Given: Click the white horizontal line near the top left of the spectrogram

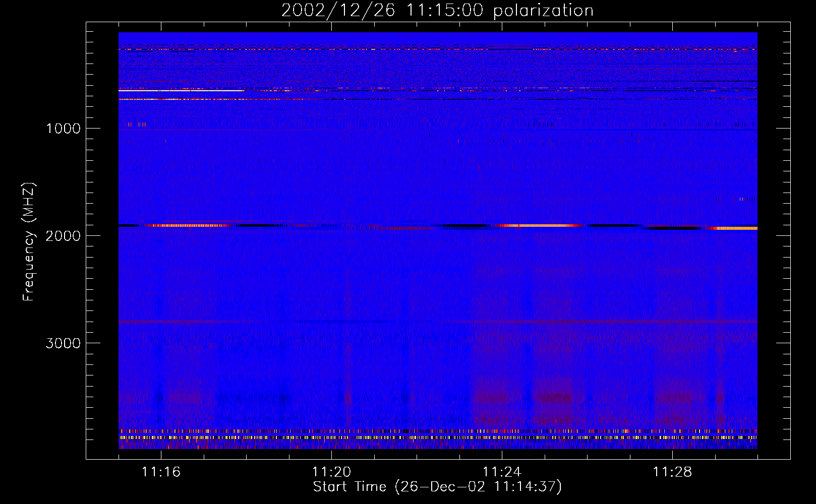Looking at the screenshot, I should point(182,90).
